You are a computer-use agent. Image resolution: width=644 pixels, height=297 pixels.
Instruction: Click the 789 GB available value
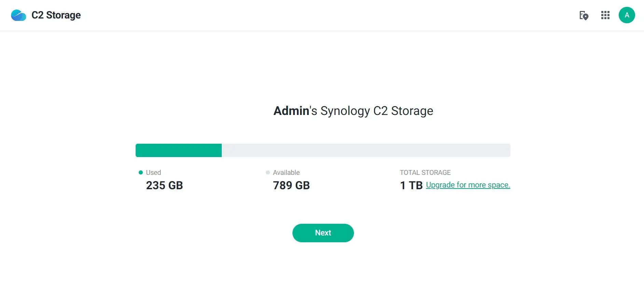[291, 185]
